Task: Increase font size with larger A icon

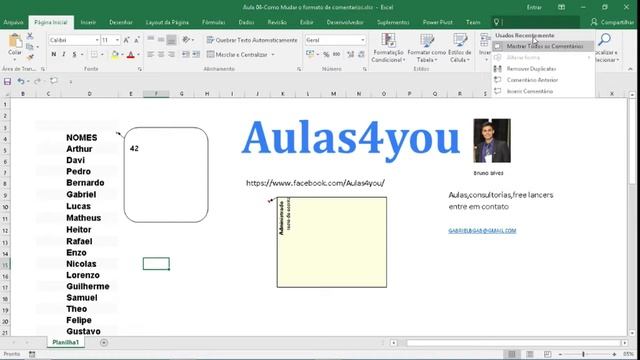Action: (127, 40)
